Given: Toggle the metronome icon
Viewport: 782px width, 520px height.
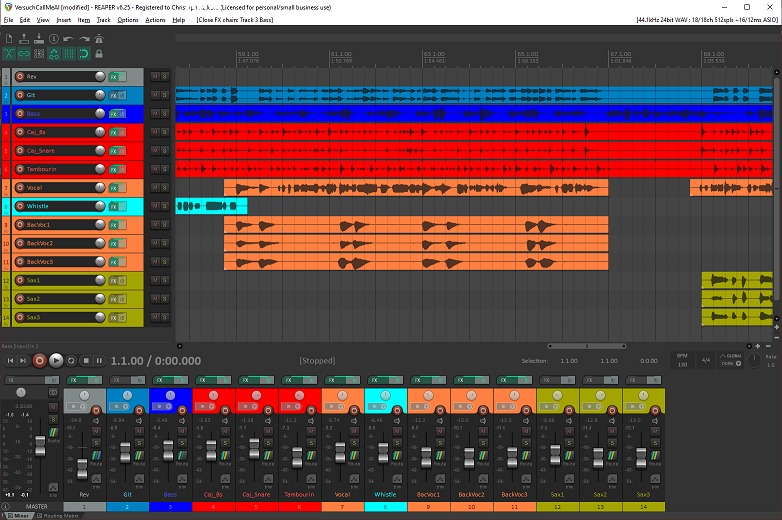Looking at the screenshot, I should (x=99, y=38).
